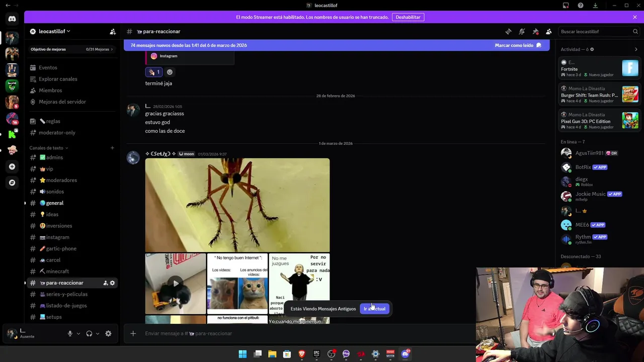Open the Discord help question-mark icon
The width and height of the screenshot is (644, 362).
[x=581, y=6]
